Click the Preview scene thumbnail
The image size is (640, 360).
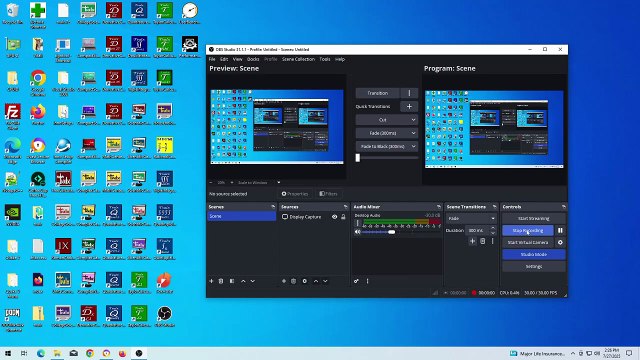pos(277,127)
